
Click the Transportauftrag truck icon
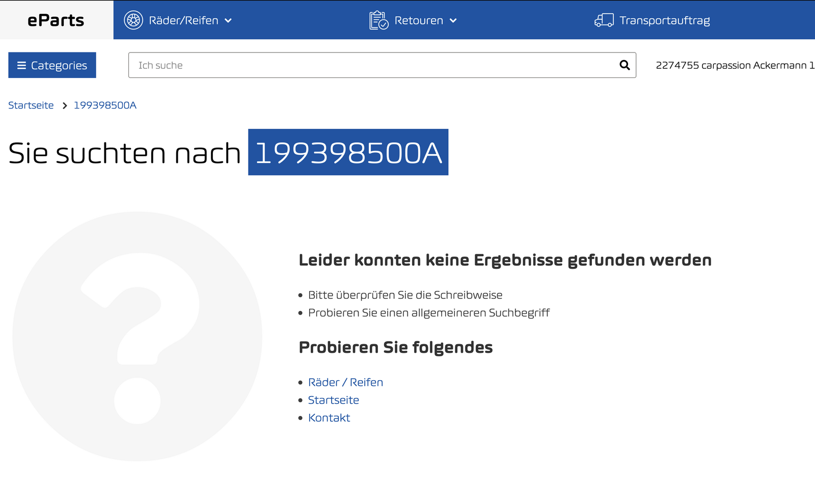604,20
